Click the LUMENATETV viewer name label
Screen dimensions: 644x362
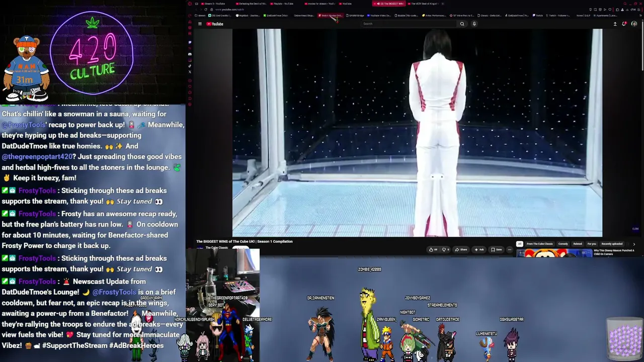coord(486,333)
